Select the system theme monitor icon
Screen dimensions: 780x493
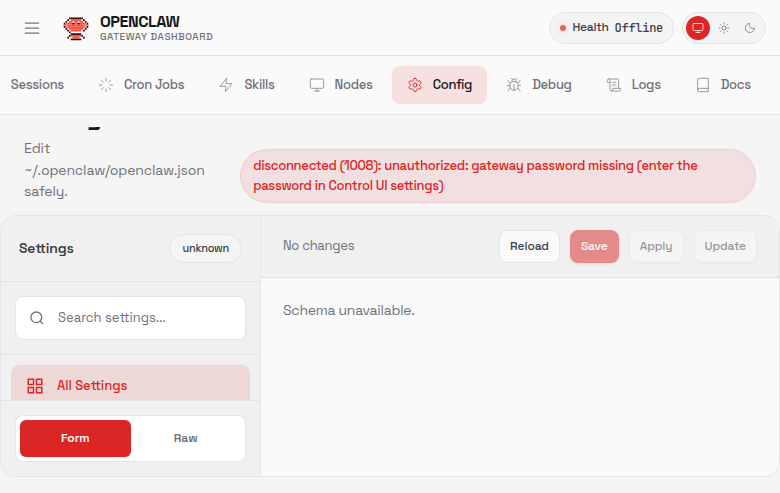[698, 28]
